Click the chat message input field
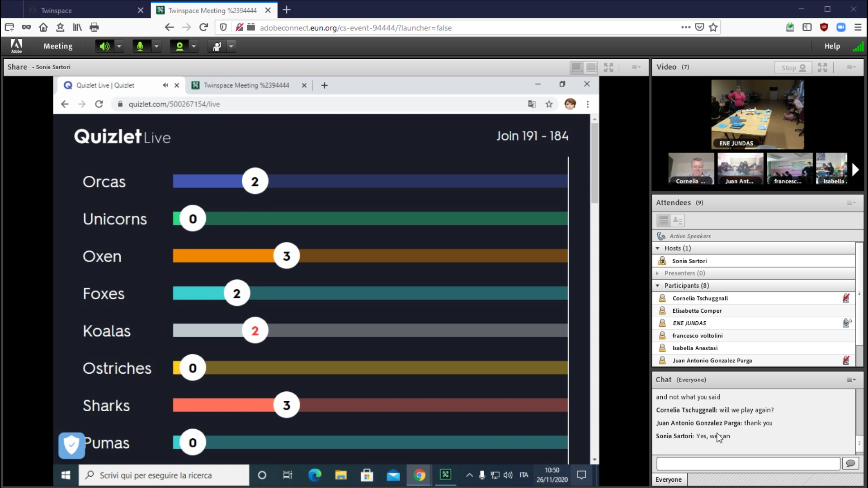The width and height of the screenshot is (868, 488). [x=748, y=463]
